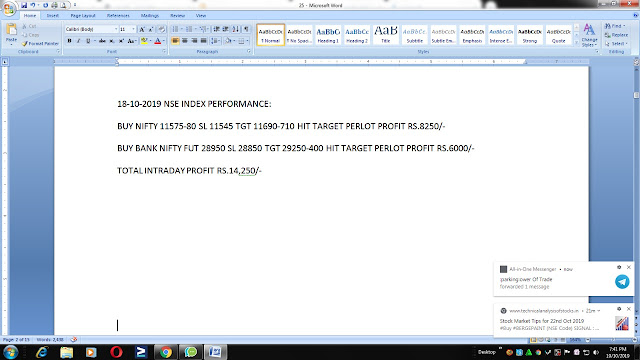Open Change Styles menu
The width and height of the screenshot is (640, 360).
click(x=589, y=35)
